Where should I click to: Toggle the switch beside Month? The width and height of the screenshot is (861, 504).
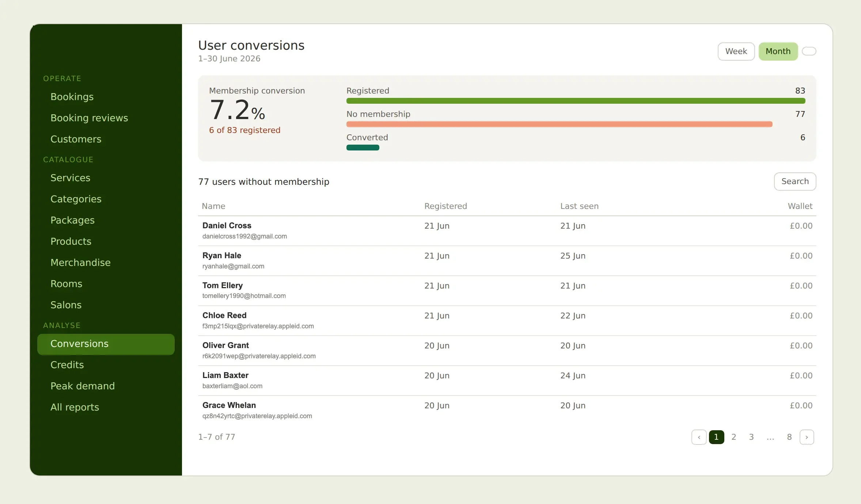pyautogui.click(x=809, y=51)
